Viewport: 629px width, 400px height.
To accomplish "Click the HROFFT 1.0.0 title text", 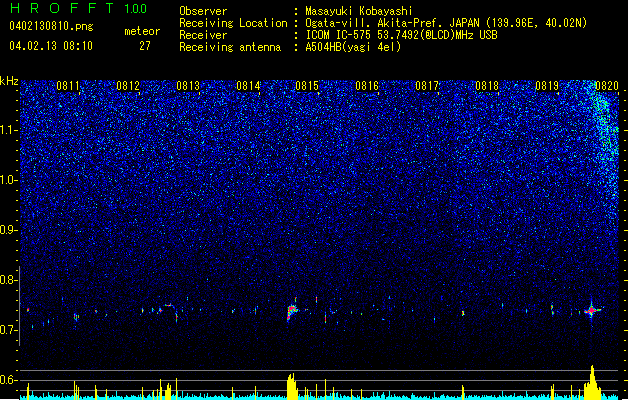I will coord(78,8).
